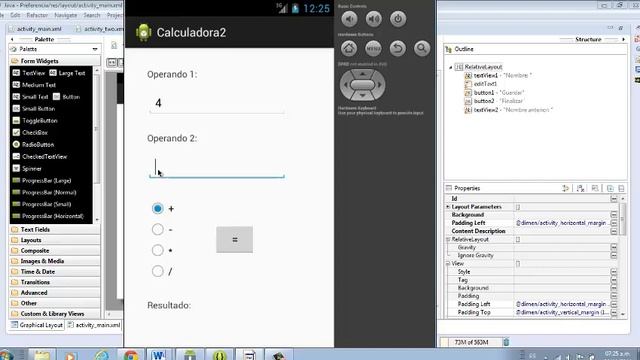Click the D-pad right arrow

pyautogui.click(x=380, y=85)
